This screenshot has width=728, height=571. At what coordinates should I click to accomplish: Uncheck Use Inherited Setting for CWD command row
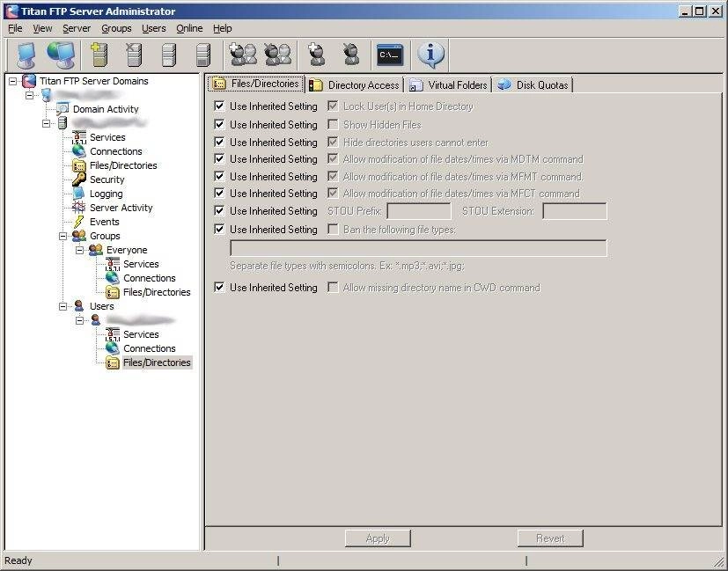219,287
